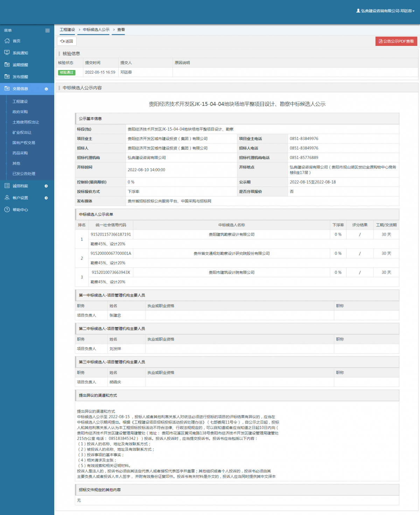Click the 帮助中心 question mark icon

point(7,209)
